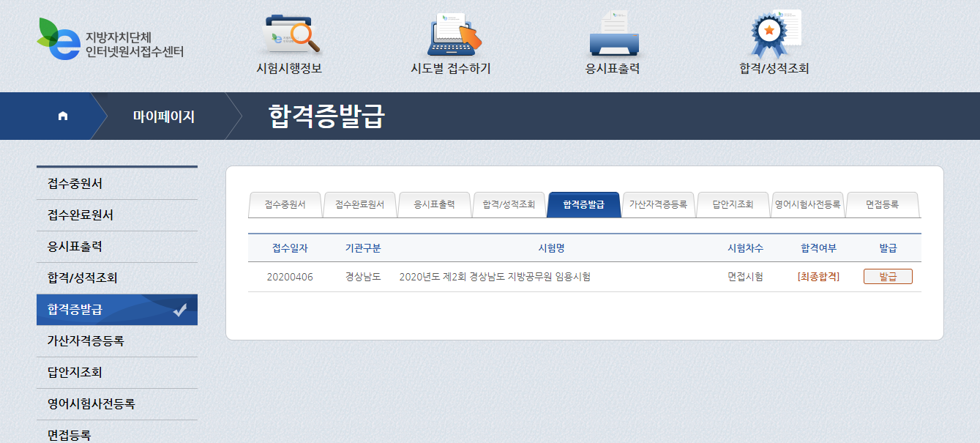Click 마이페이지 in the breadcrumb bar
The height and width of the screenshot is (443, 980).
tap(163, 116)
